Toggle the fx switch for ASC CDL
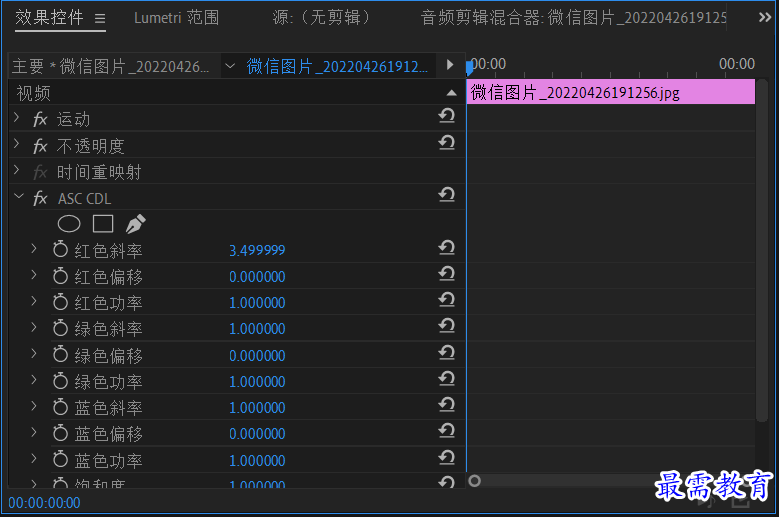The height and width of the screenshot is (517, 779). 40,199
